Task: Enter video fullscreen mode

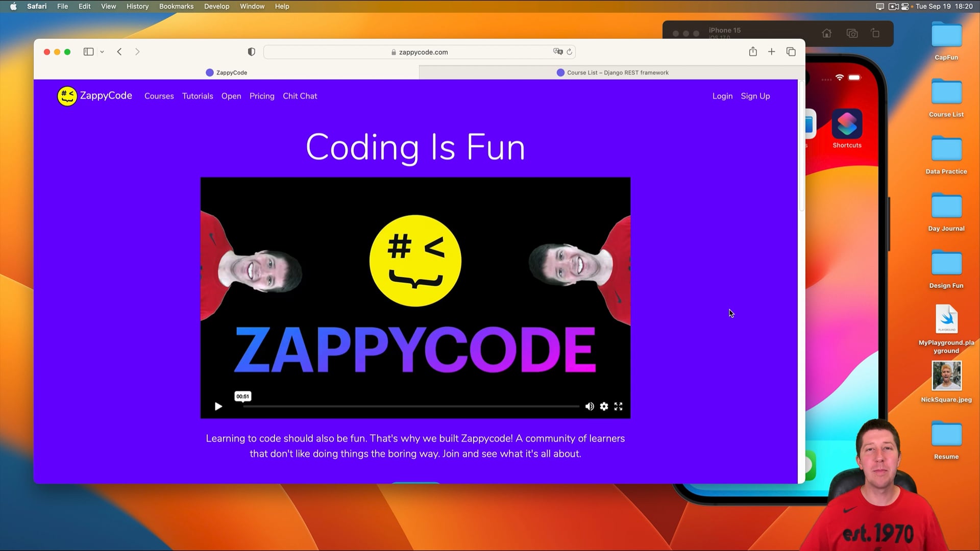Action: click(x=618, y=406)
